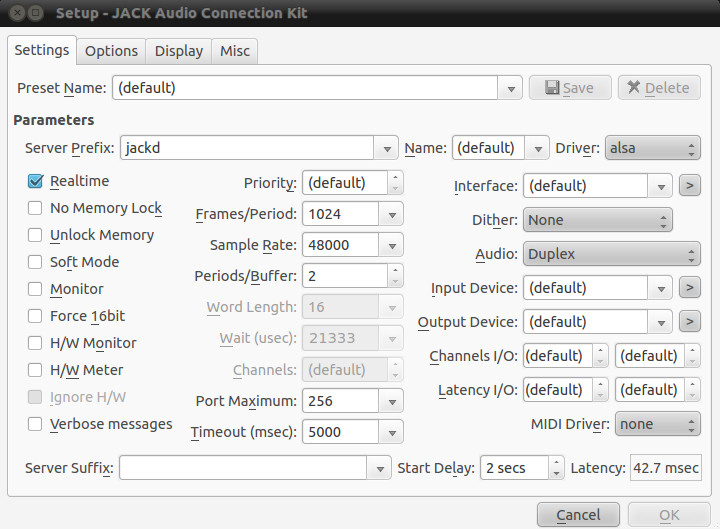The width and height of the screenshot is (720, 529).
Task: Click into the Server Suffix text field
Action: click(243, 468)
